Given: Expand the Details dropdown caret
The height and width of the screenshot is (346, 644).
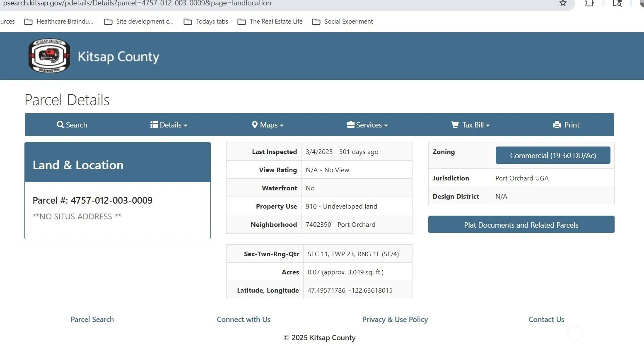Looking at the screenshot, I should [x=186, y=125].
